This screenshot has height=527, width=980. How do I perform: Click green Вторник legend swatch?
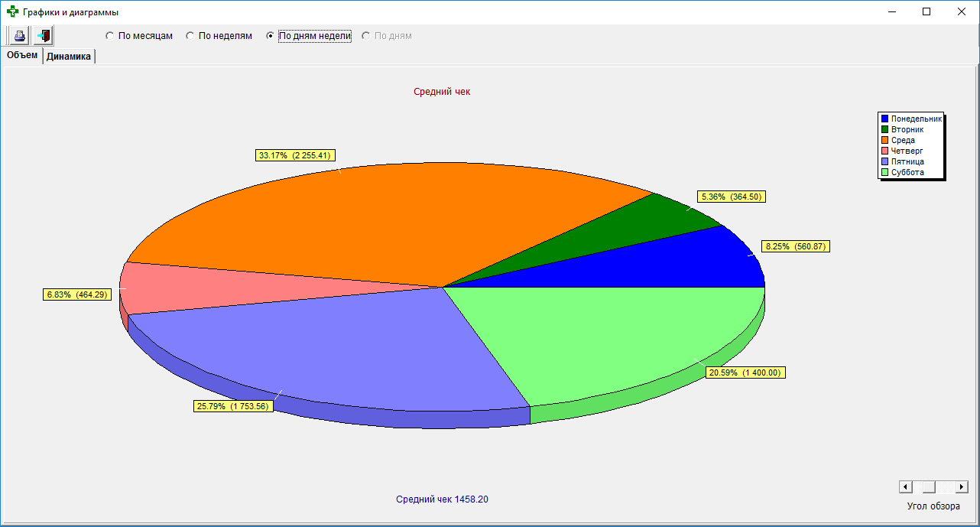[x=884, y=129]
